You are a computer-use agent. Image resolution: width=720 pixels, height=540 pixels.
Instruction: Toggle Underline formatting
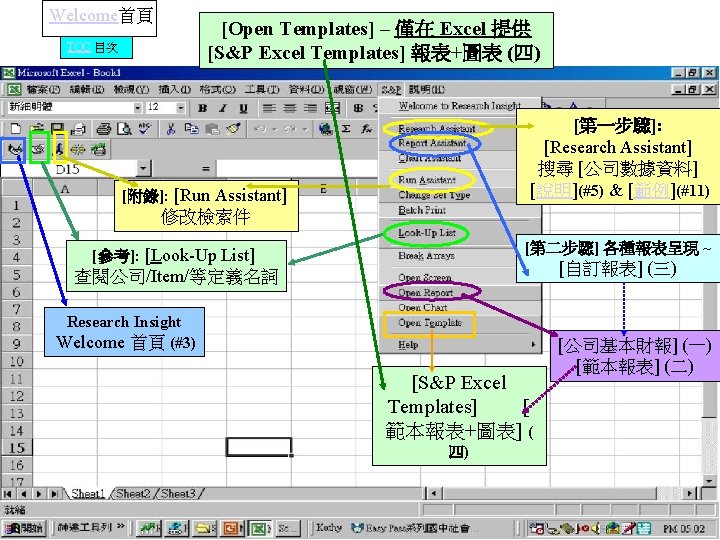click(243, 108)
